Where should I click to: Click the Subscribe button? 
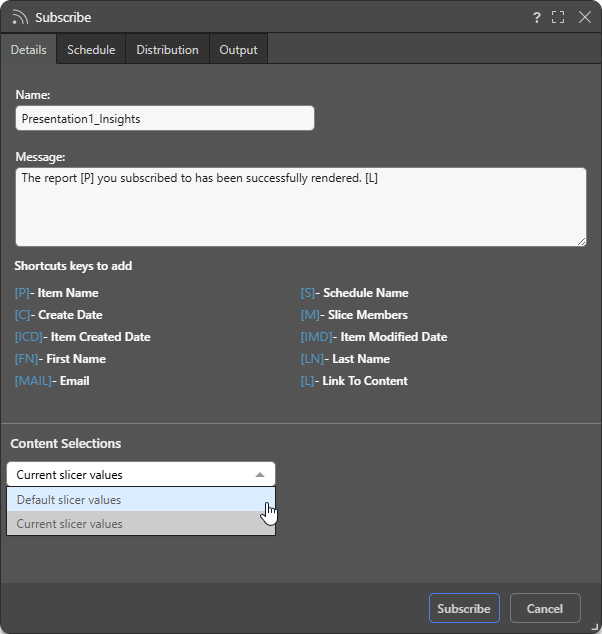(x=464, y=608)
